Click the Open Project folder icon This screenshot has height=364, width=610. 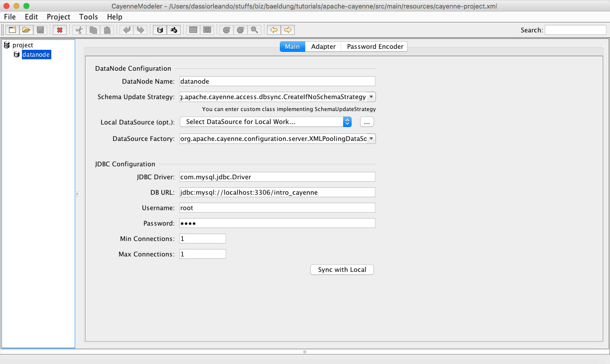[26, 30]
